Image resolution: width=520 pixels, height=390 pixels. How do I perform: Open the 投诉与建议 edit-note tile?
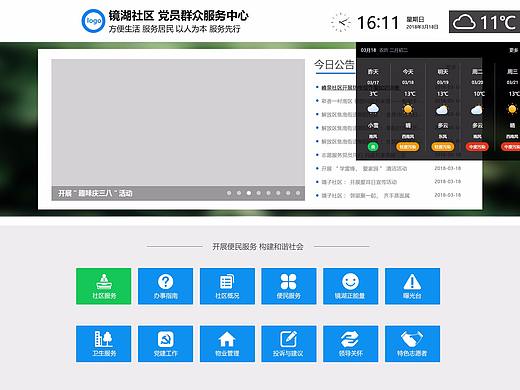[289, 344]
